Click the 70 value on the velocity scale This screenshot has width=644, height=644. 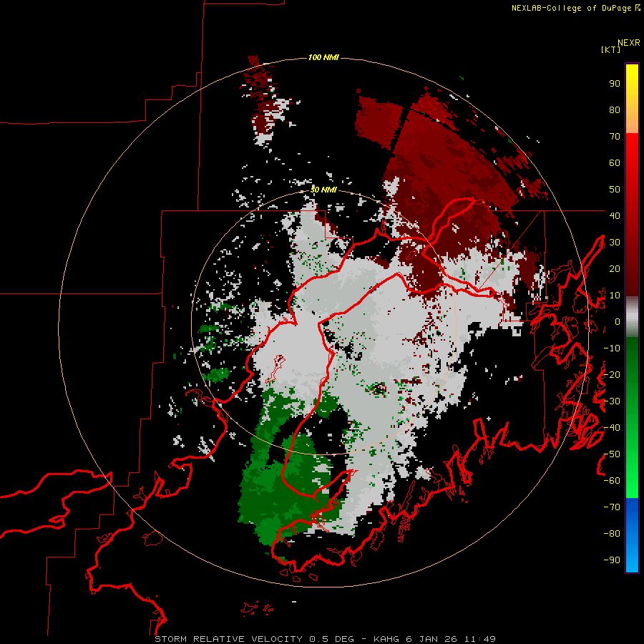pos(615,137)
